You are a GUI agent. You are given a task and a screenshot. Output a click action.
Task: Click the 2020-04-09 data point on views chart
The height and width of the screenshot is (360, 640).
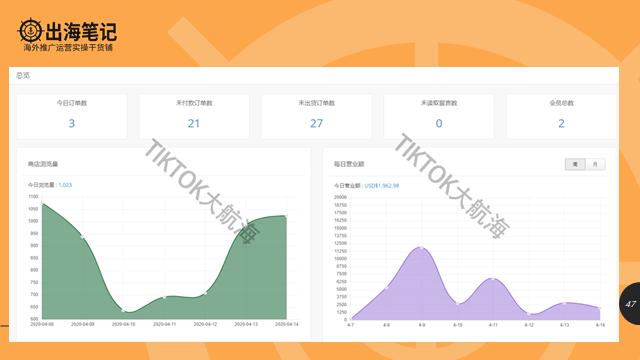point(82,236)
